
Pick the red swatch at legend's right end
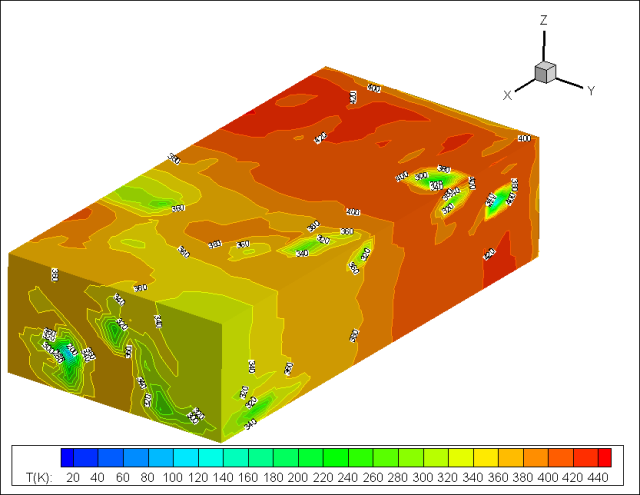click(604, 458)
